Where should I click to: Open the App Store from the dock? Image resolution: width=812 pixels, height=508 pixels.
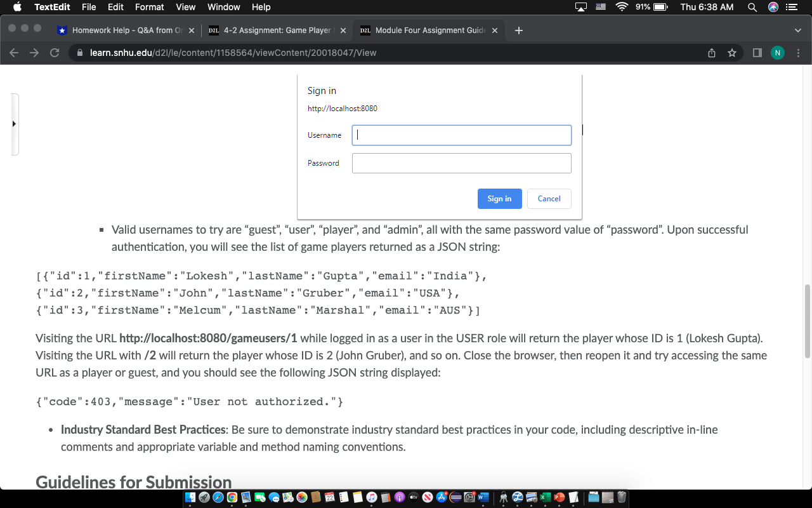point(441,498)
